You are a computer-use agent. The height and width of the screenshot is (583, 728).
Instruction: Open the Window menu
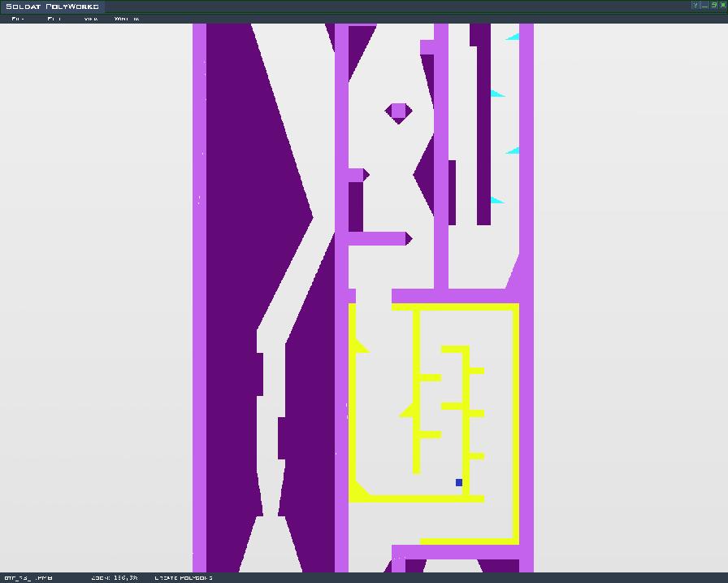click(x=126, y=19)
